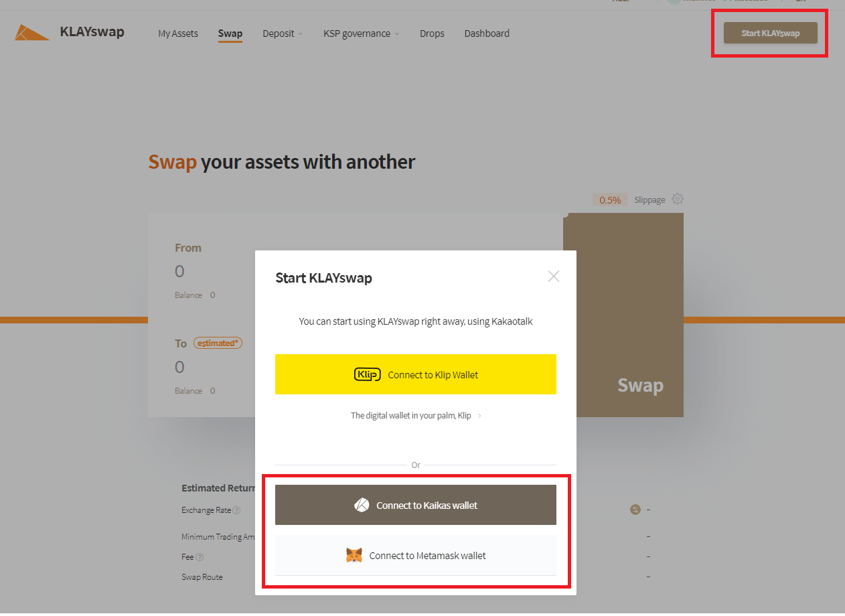
Task: Expand the KSP governance dropdown
Action: tap(362, 33)
